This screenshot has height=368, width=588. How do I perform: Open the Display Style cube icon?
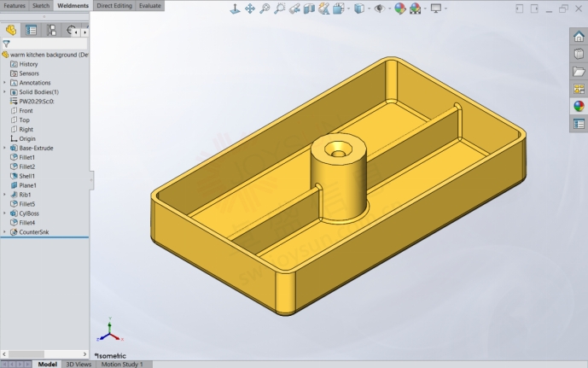tap(359, 9)
